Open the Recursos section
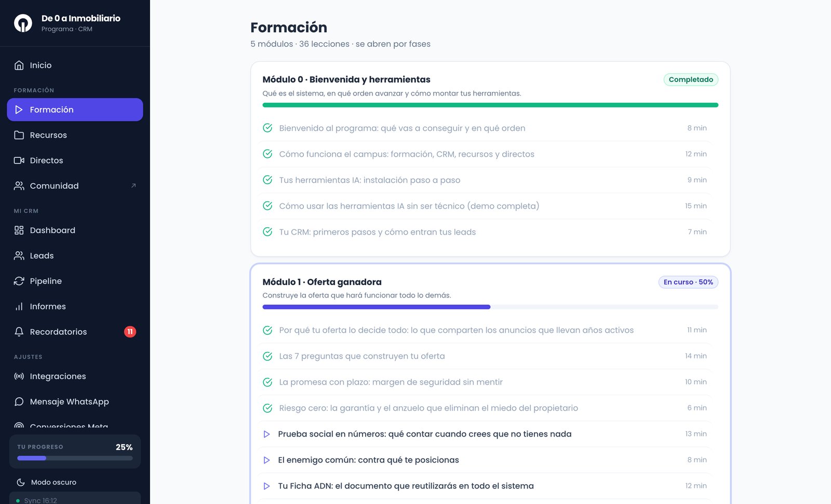Image resolution: width=831 pixels, height=504 pixels. (75, 135)
